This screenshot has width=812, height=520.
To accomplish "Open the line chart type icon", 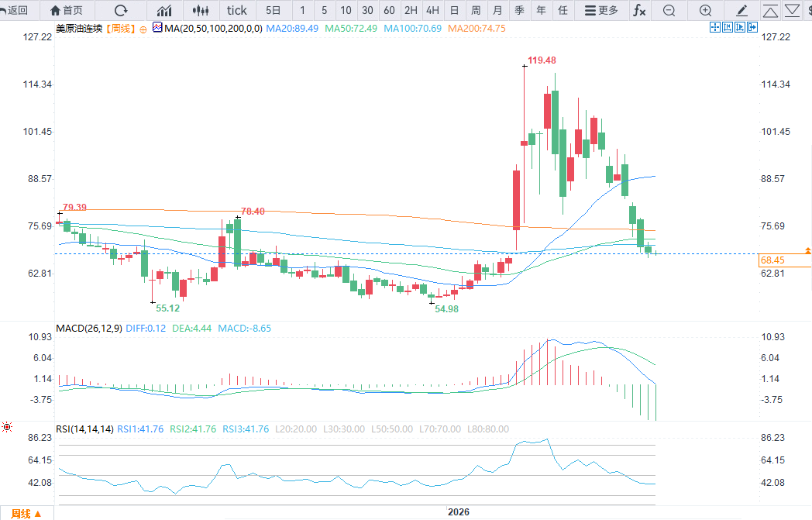I will pos(164,10).
